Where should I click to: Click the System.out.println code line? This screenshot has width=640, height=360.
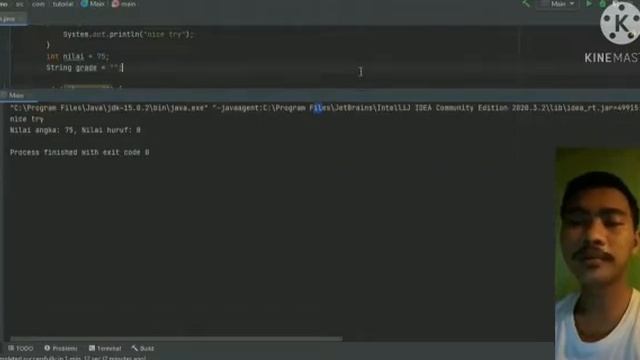coord(128,35)
